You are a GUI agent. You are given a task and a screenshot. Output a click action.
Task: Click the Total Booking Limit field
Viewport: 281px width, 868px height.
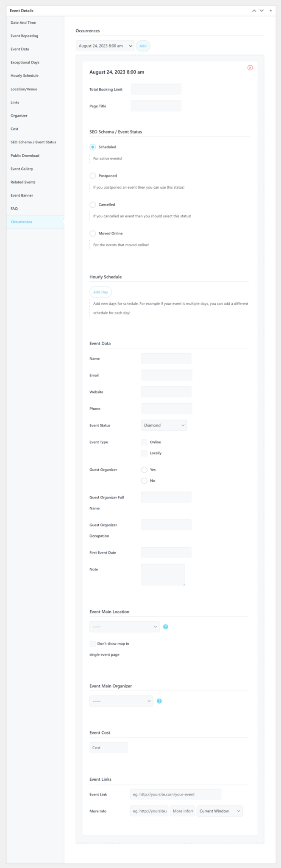point(156,89)
